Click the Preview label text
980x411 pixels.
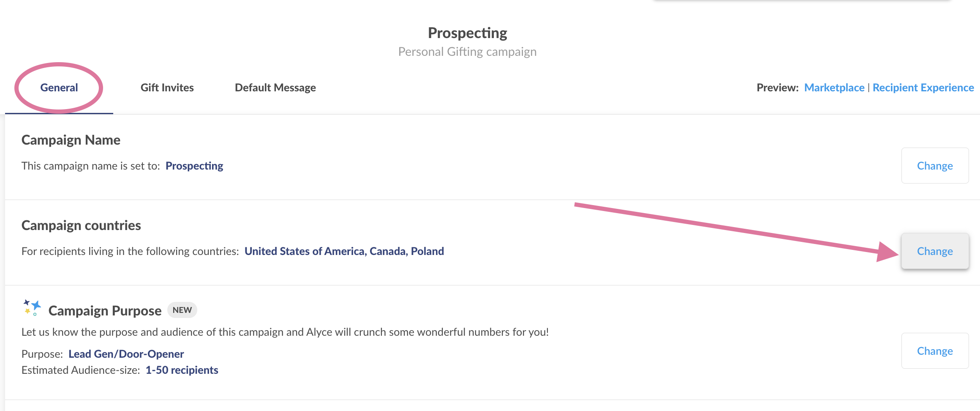pyautogui.click(x=778, y=88)
